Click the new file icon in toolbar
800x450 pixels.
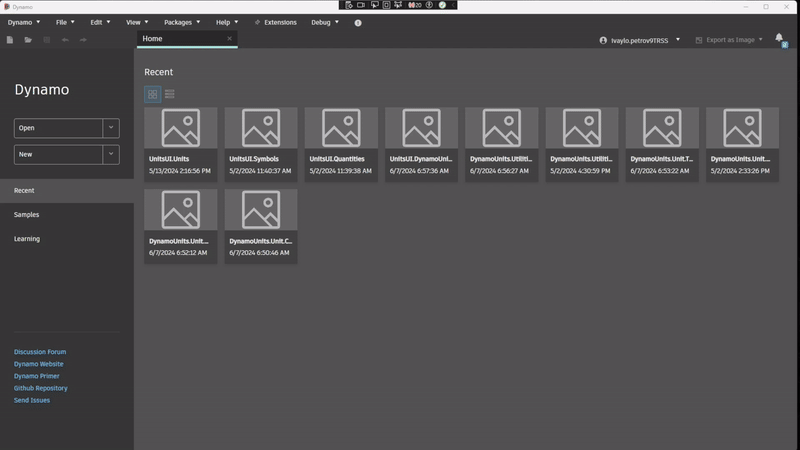click(10, 40)
